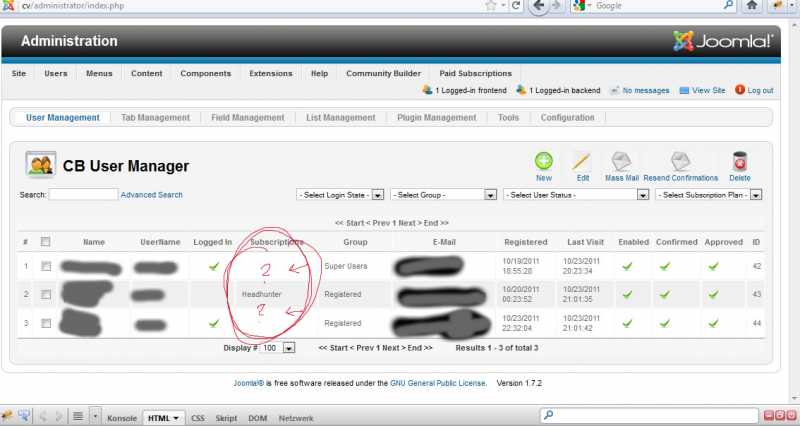
Task: Click the Headhunter subscription cell
Action: click(261, 294)
